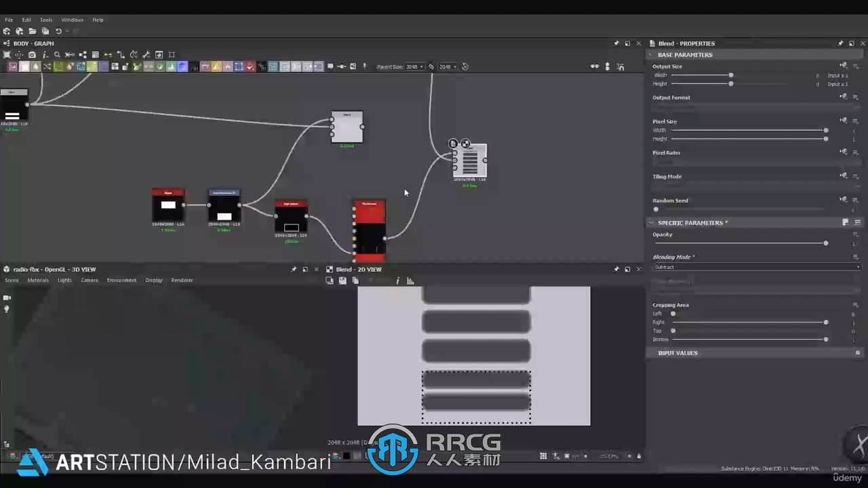
Task: Click the histogram icon in 2D view
Action: 410,281
